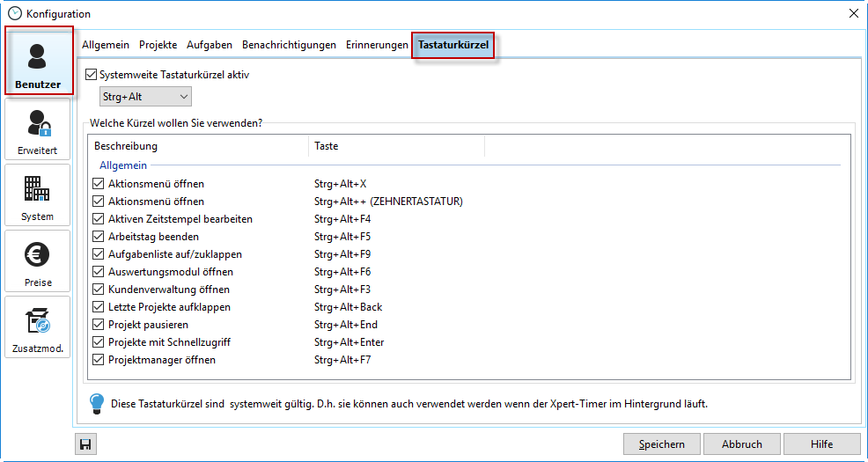Switch to the Allgemein tab

(106, 45)
